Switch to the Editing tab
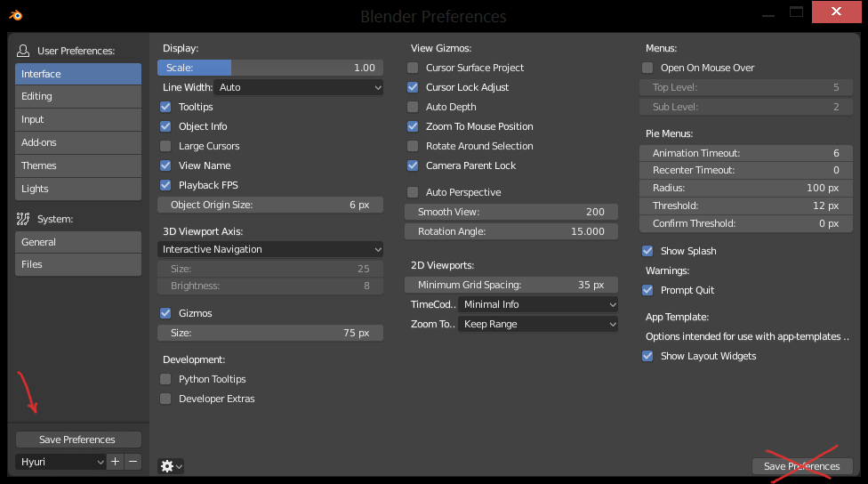The image size is (868, 484). point(78,96)
